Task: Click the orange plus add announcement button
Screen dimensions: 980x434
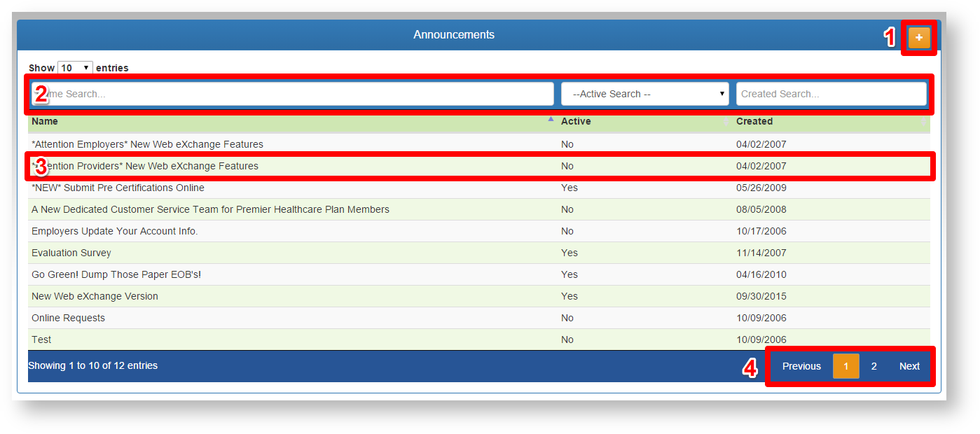Action: coord(919,38)
